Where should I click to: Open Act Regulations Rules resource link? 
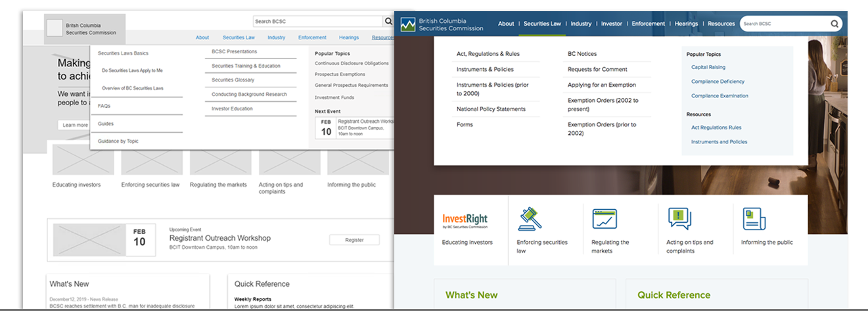[x=716, y=128]
